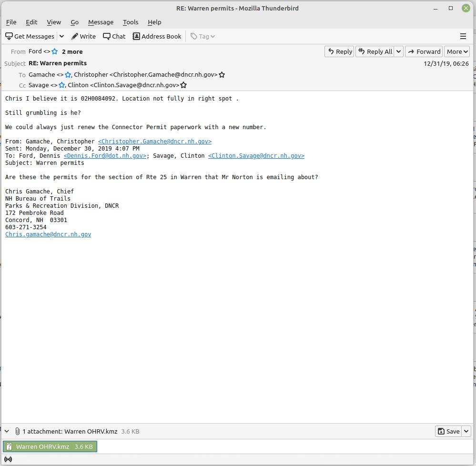Viewport: 476px width, 466px height.
Task: Open the Chat toolbar button
Action: coord(114,36)
